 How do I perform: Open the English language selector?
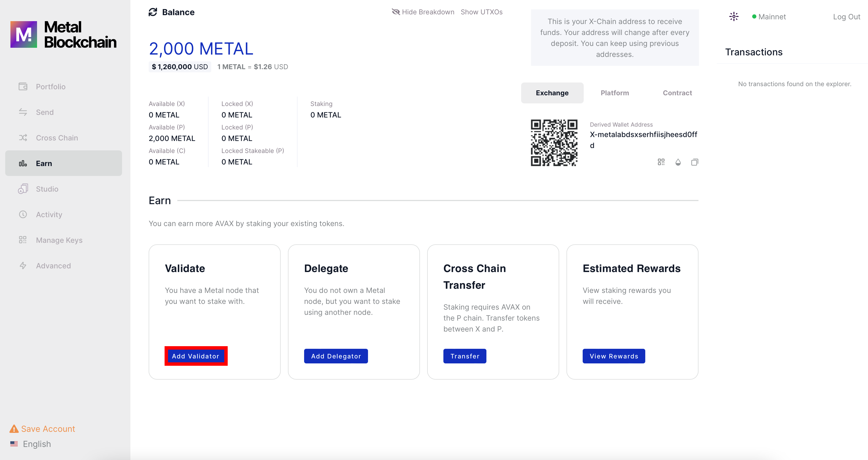37,444
